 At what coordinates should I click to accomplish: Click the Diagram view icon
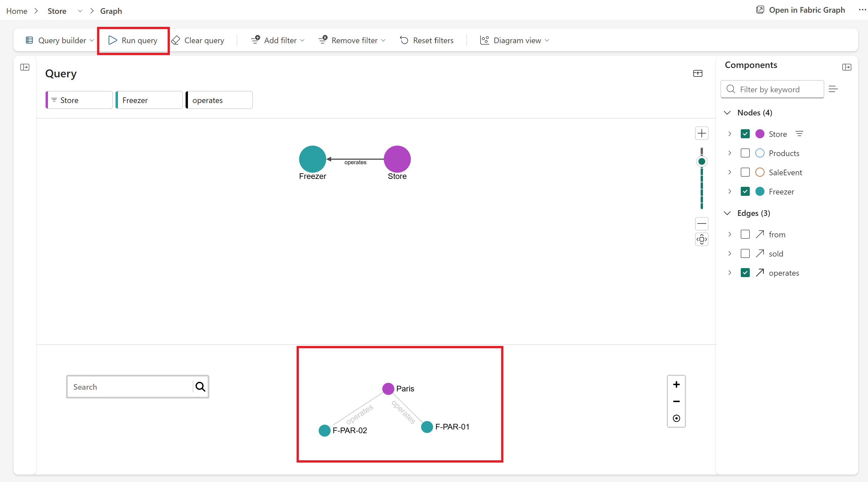485,40
